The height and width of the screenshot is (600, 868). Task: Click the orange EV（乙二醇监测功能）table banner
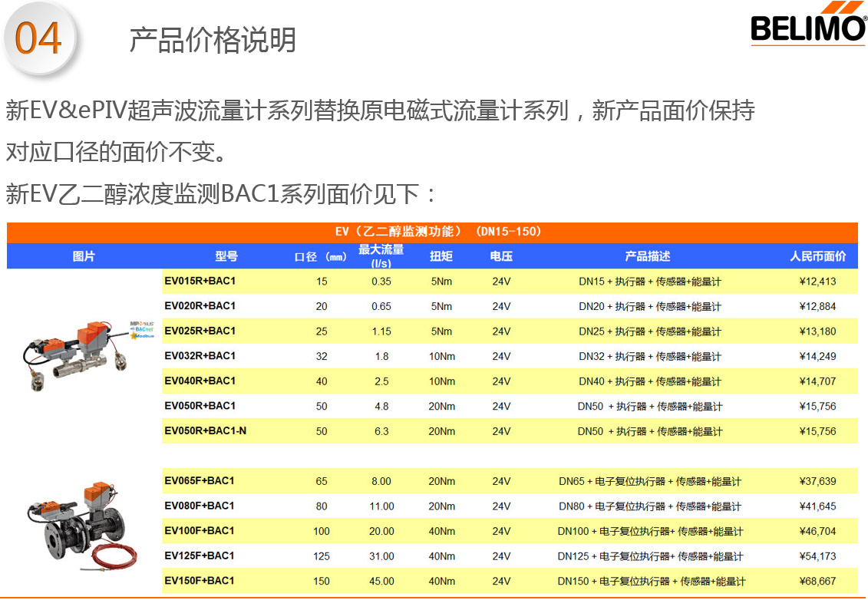(432, 232)
